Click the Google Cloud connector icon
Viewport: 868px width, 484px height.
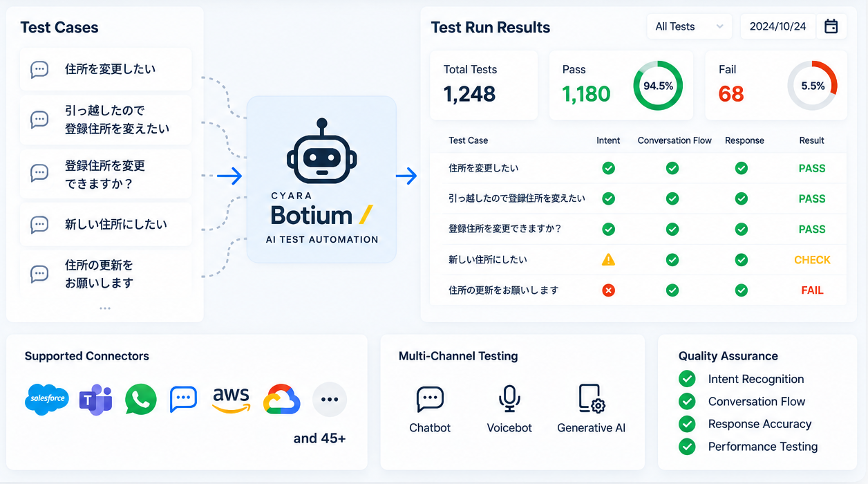281,400
